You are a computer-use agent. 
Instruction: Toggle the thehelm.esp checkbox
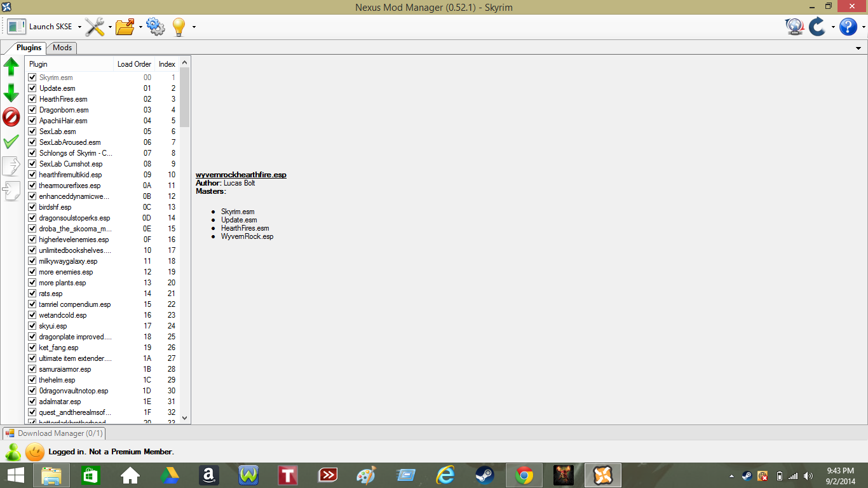pyautogui.click(x=32, y=380)
